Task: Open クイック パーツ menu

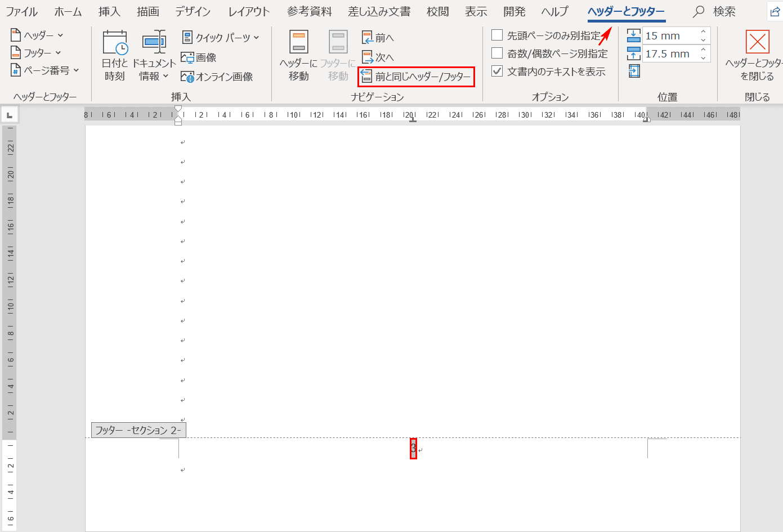Action: point(221,38)
